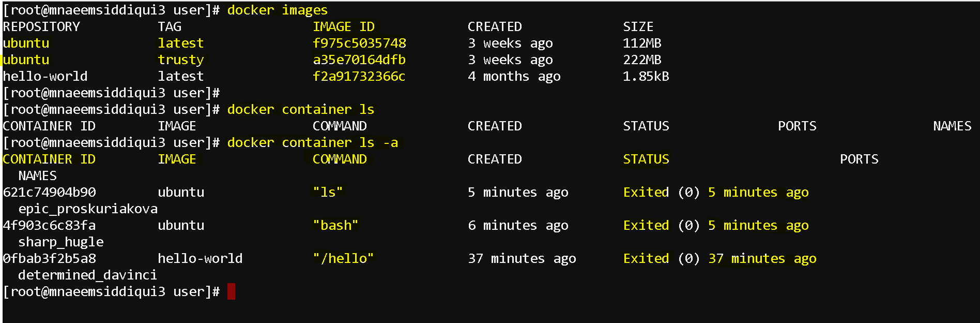This screenshot has width=980, height=323.
Task: Click the red terminal cursor block
Action: pos(231,291)
